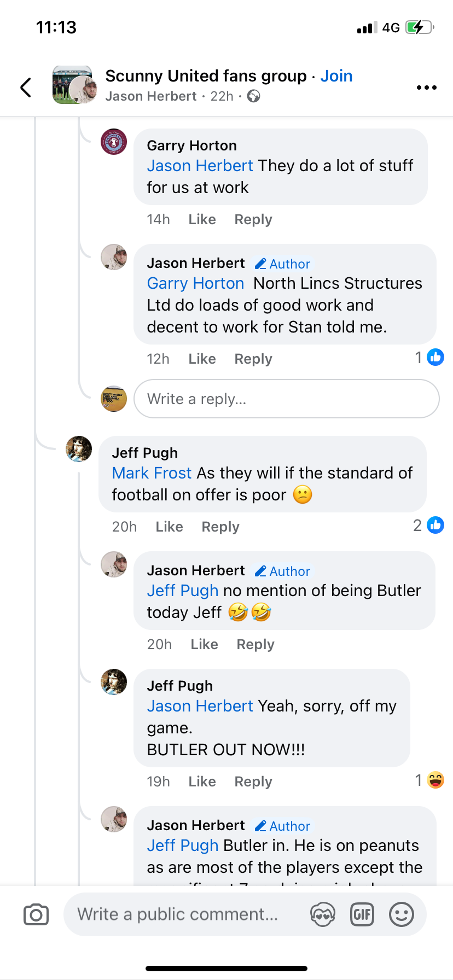
Task: Reply to Garry Horton's comment
Action: pos(253,220)
